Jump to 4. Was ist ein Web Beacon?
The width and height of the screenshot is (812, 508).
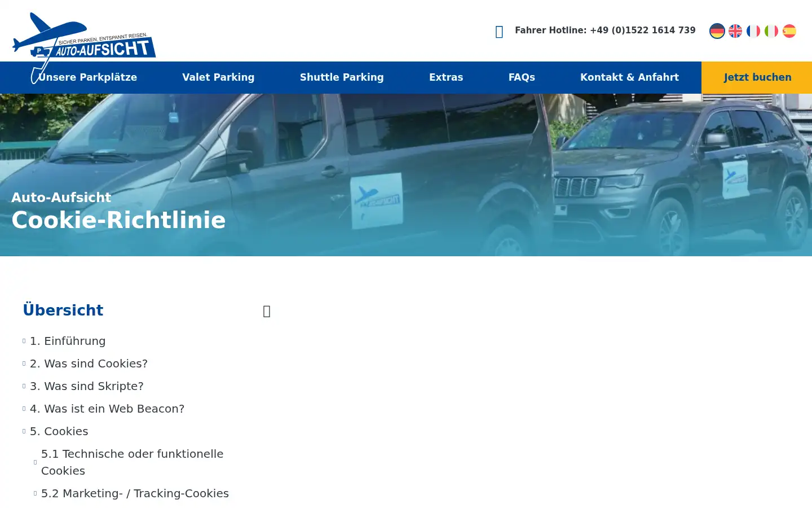coord(107,409)
